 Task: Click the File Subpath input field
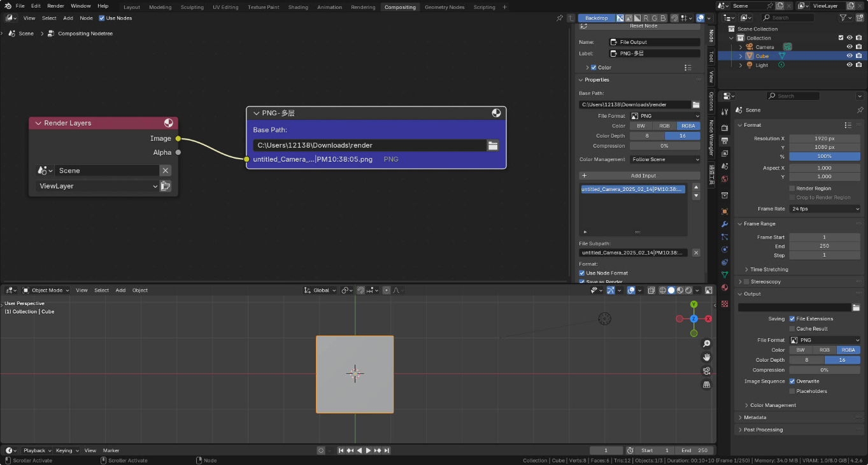point(634,253)
